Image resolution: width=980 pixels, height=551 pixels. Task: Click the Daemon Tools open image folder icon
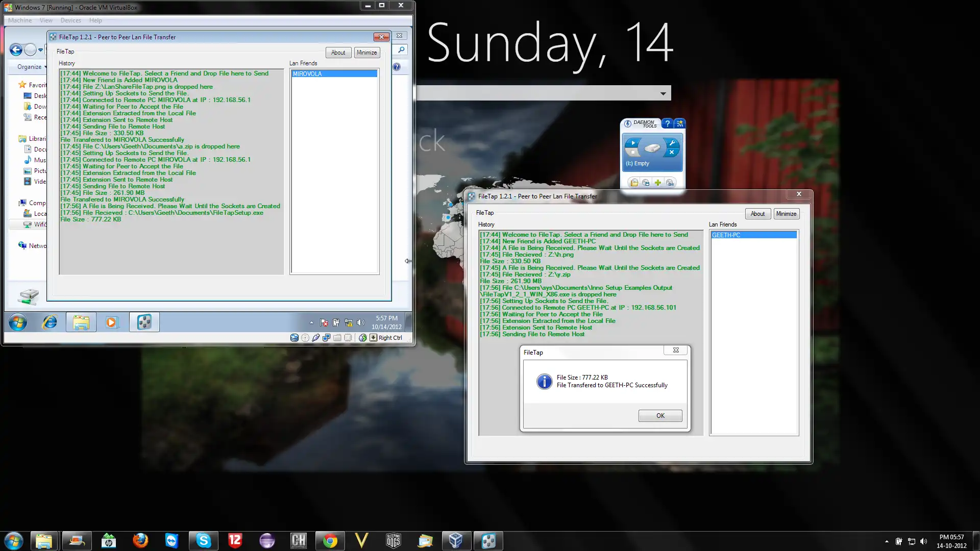tap(634, 183)
